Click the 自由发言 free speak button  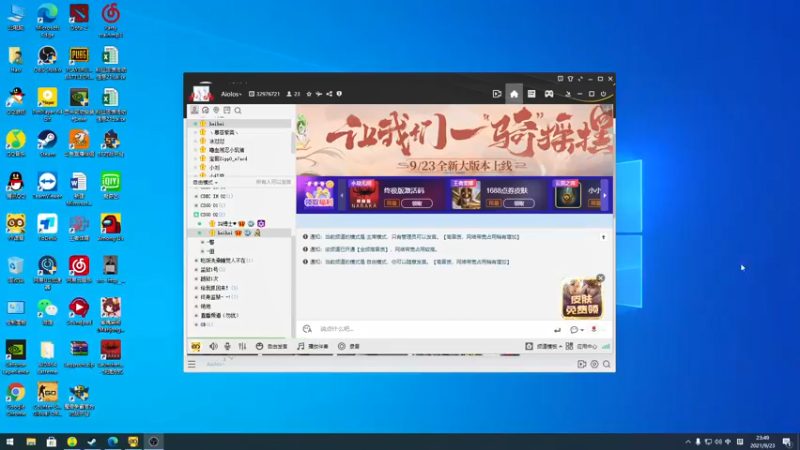(x=272, y=346)
